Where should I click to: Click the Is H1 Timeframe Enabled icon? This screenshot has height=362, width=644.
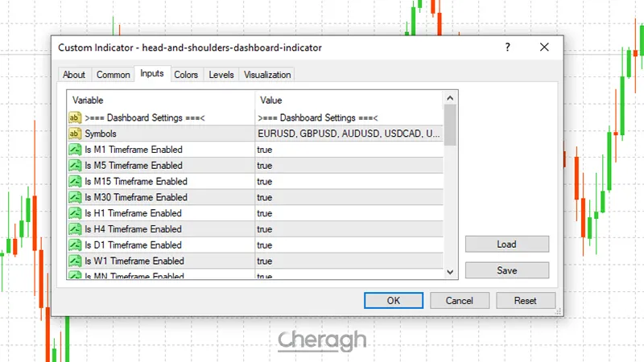pyautogui.click(x=75, y=213)
